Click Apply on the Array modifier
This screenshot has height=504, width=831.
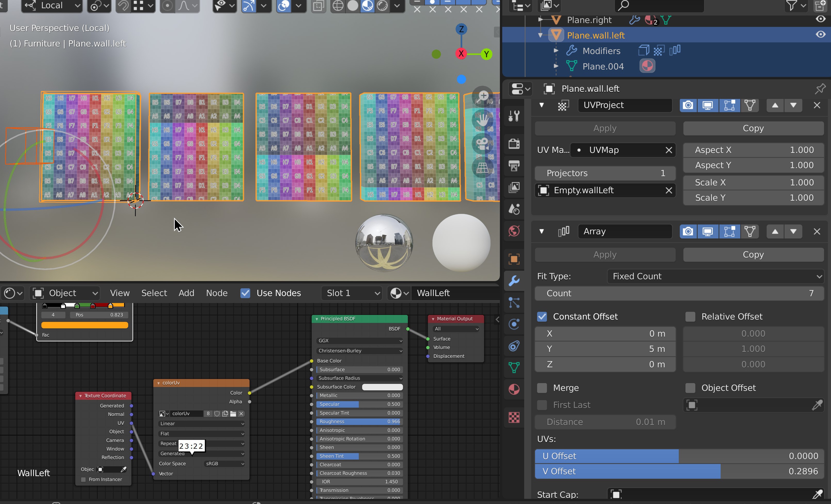(x=605, y=254)
